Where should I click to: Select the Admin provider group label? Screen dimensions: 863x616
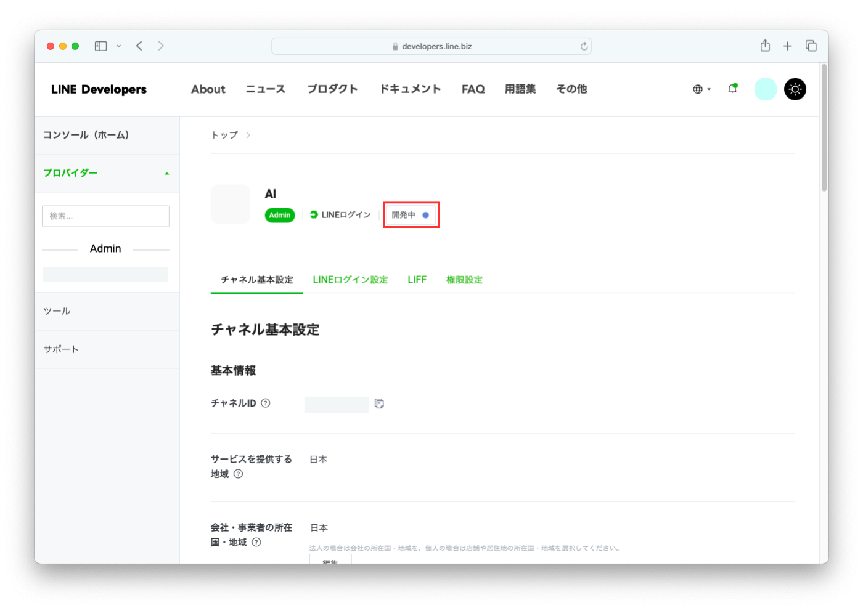105,249
